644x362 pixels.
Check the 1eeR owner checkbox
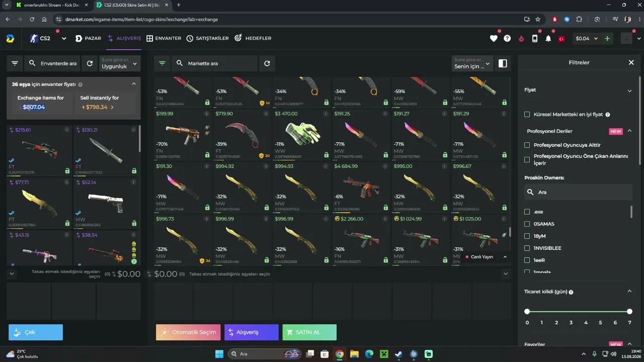pyautogui.click(x=527, y=260)
